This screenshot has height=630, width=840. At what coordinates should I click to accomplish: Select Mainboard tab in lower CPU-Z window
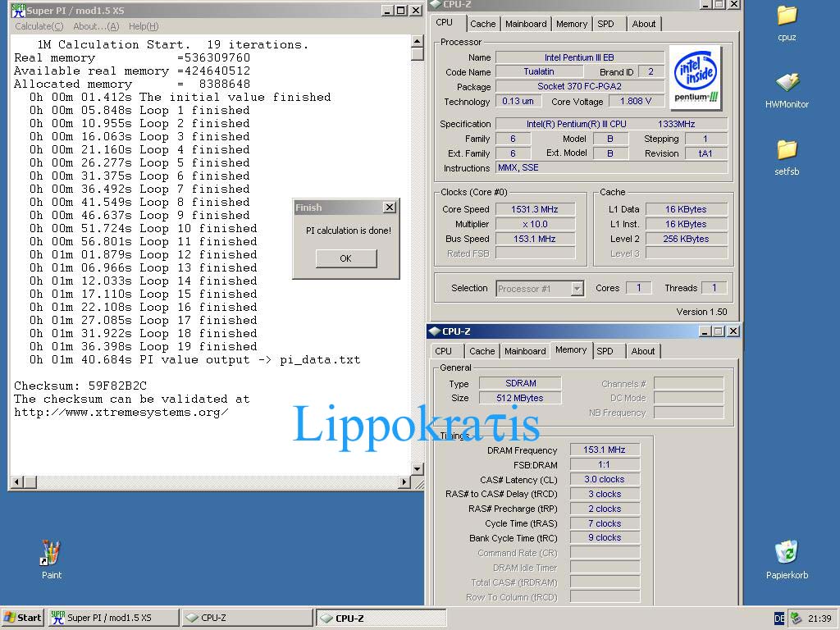click(525, 351)
